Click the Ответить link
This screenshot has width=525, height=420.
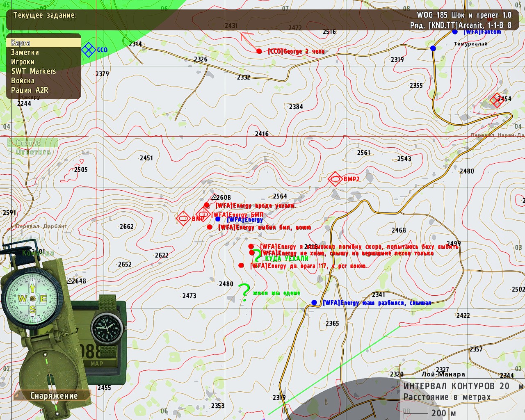(34, 152)
